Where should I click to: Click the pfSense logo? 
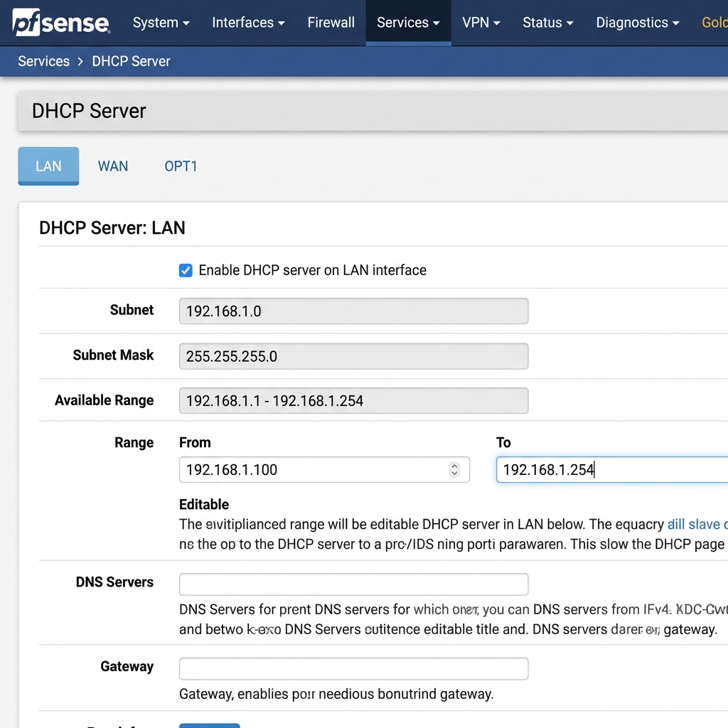click(x=61, y=23)
